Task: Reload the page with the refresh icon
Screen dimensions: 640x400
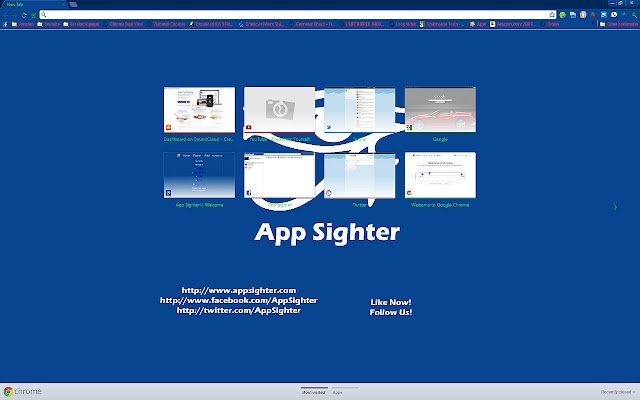Action: tap(24, 15)
